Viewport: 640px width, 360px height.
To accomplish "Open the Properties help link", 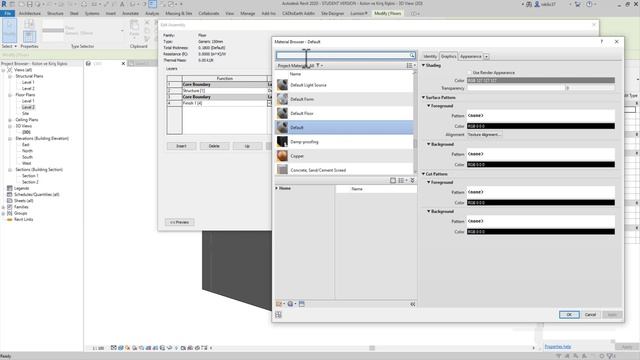I will [558, 347].
